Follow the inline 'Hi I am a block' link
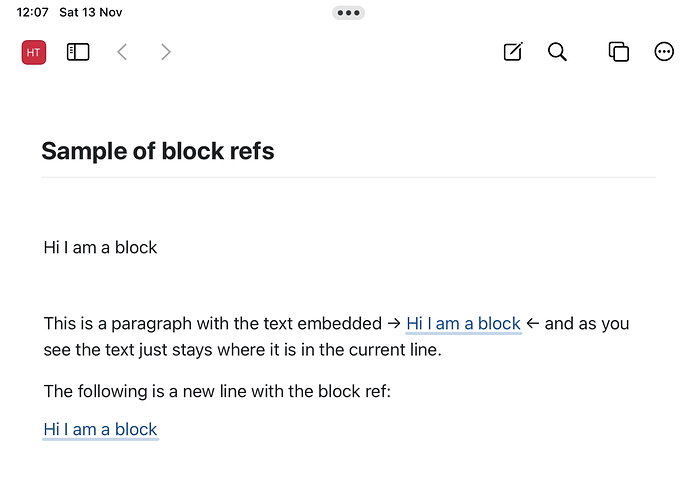The height and width of the screenshot is (483, 690). point(463,324)
